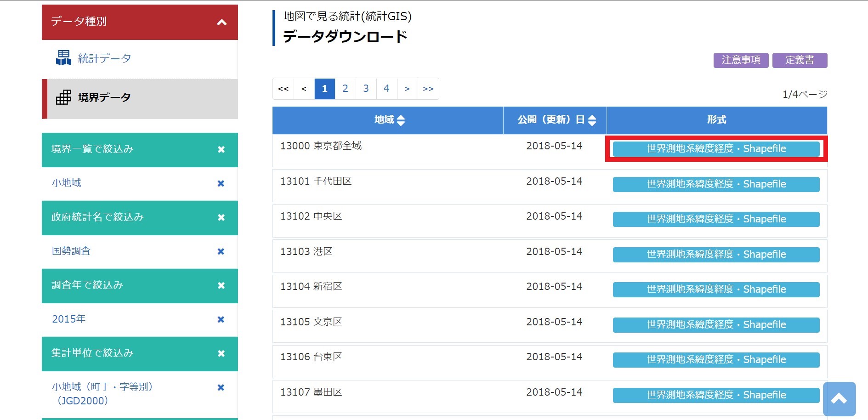Close the 政府統計名で絞込み header X
Screen dimensions: 868x420
(x=221, y=217)
